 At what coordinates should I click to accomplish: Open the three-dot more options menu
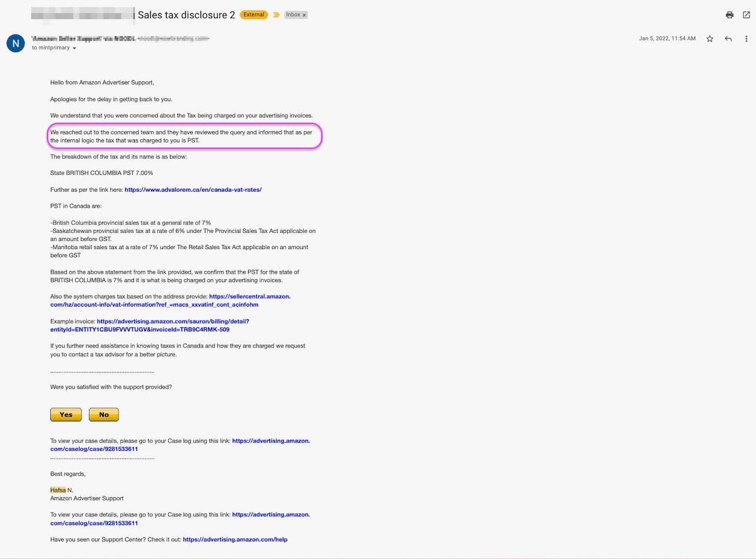click(746, 39)
